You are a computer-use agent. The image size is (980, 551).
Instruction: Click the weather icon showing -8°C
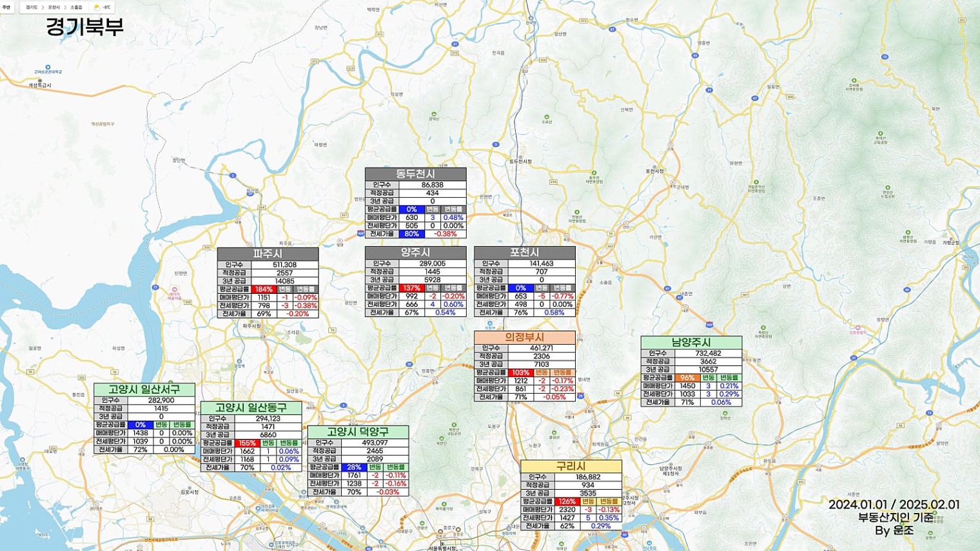(97, 7)
